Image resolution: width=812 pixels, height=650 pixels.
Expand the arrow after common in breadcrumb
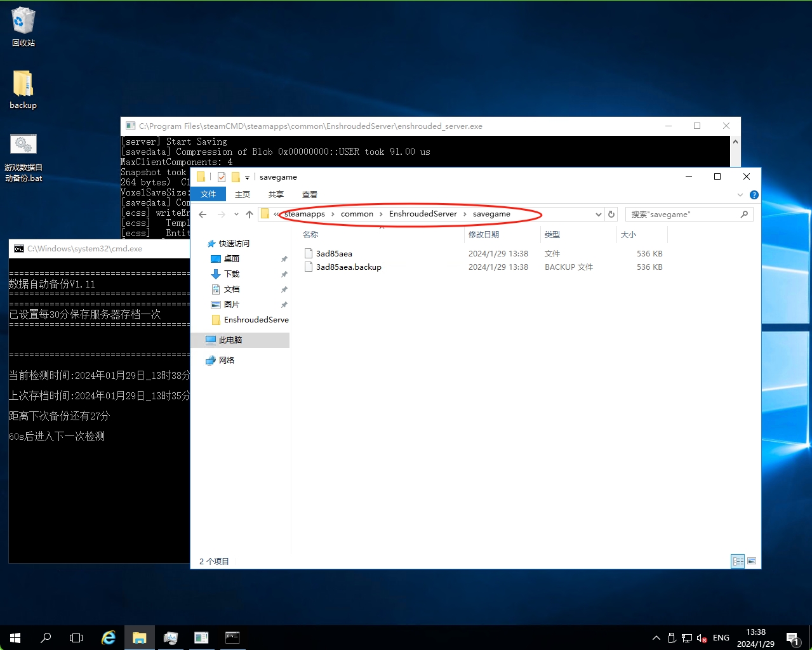[382, 214]
